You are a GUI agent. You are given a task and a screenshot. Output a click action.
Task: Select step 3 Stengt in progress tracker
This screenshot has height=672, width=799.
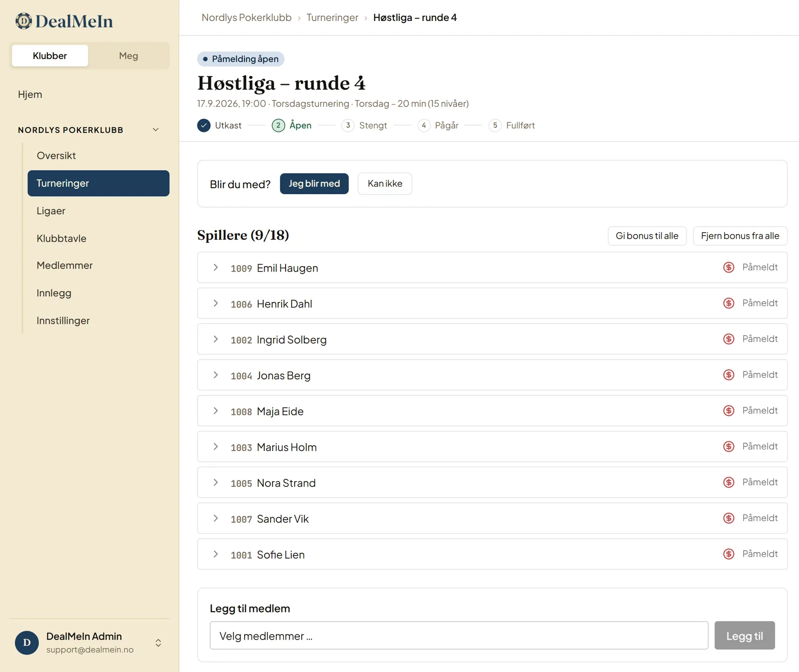pyautogui.click(x=365, y=125)
